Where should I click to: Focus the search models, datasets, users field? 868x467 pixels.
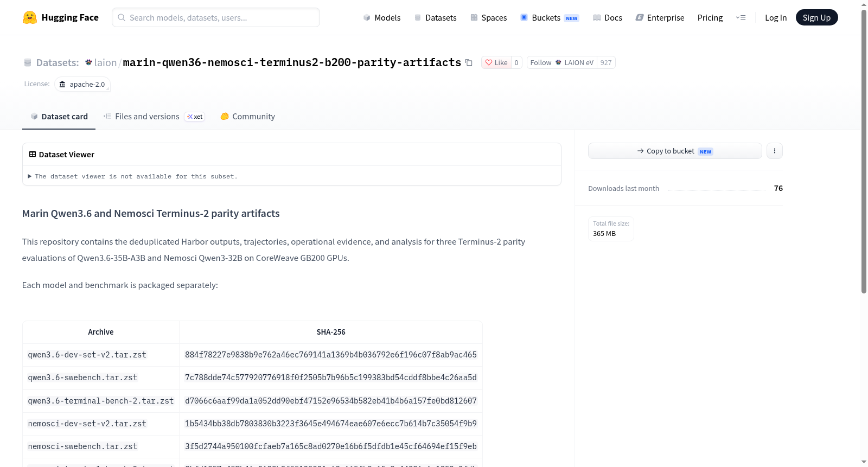pyautogui.click(x=216, y=17)
